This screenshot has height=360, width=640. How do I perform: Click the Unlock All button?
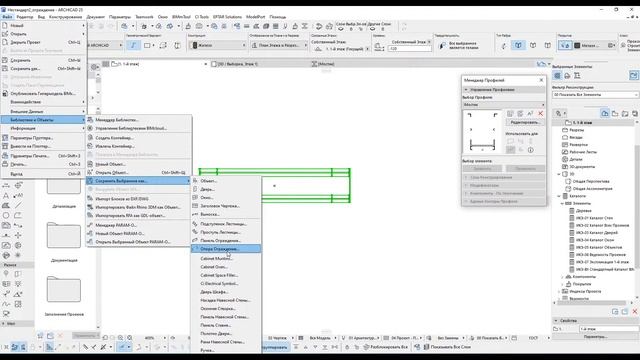(x=385, y=347)
